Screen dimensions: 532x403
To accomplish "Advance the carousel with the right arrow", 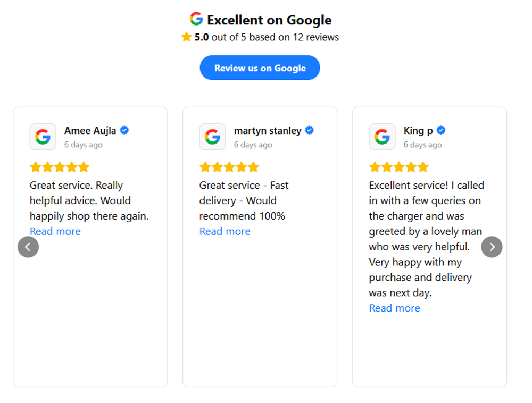I will (492, 247).
